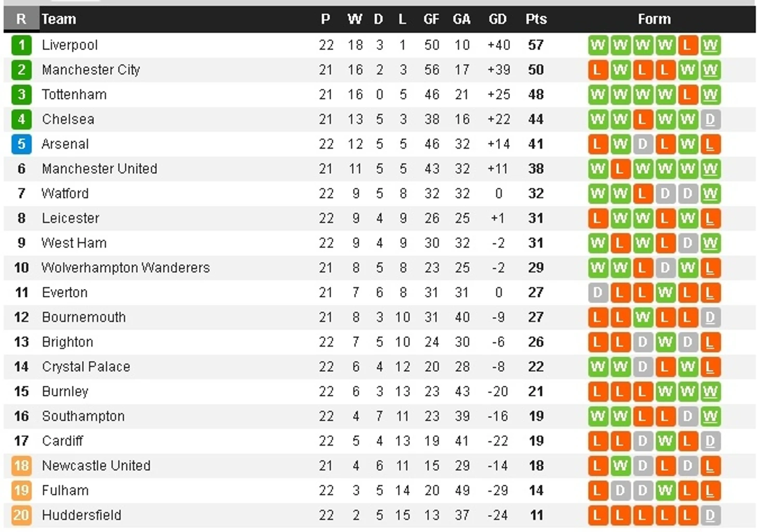Click Huddersfield's orange rank 20 badge
This screenshot has height=532, width=759.
click(21, 515)
